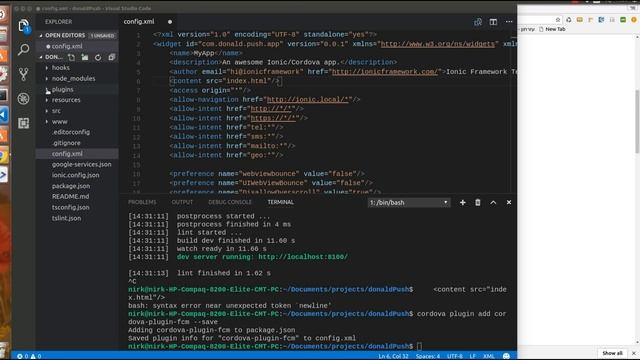This screenshot has width=640, height=360.
Task: Open .editorconfig file in explorer
Action: point(71,132)
